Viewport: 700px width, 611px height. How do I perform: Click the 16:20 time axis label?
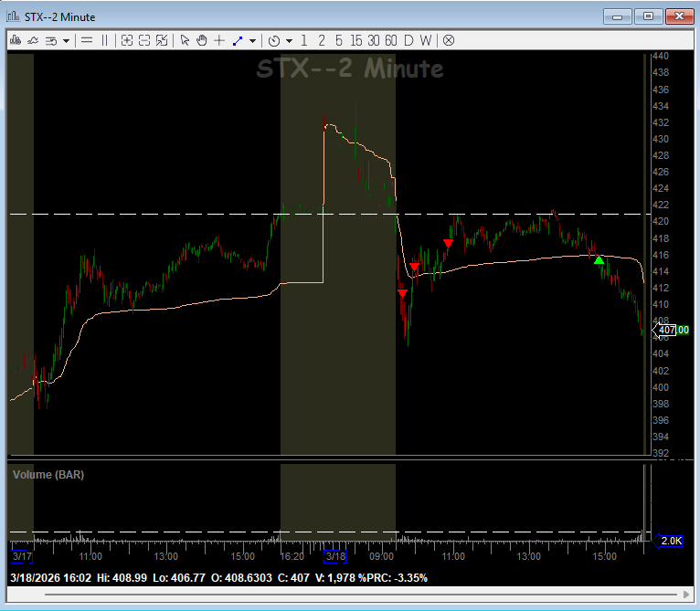click(x=292, y=556)
